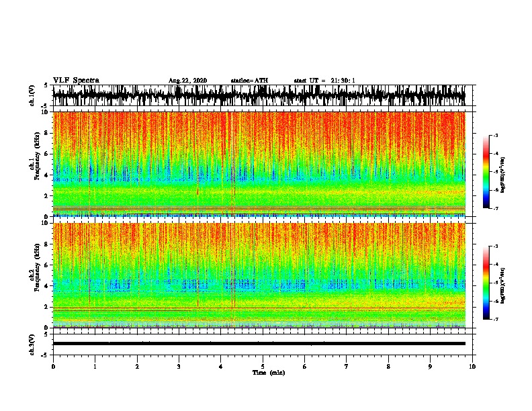Click the ch.1 spectrogram color scale bar

point(486,172)
